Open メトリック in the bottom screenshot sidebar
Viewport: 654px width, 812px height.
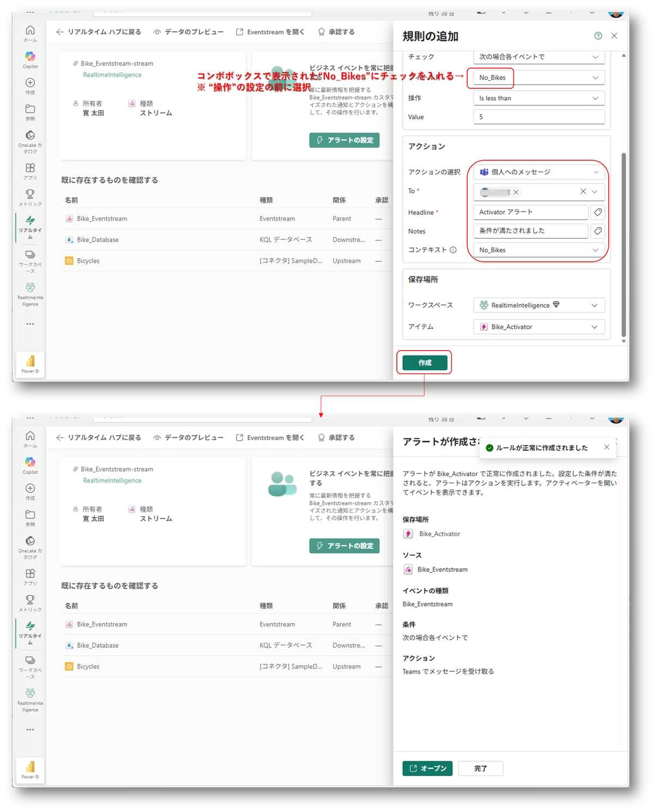(30, 603)
